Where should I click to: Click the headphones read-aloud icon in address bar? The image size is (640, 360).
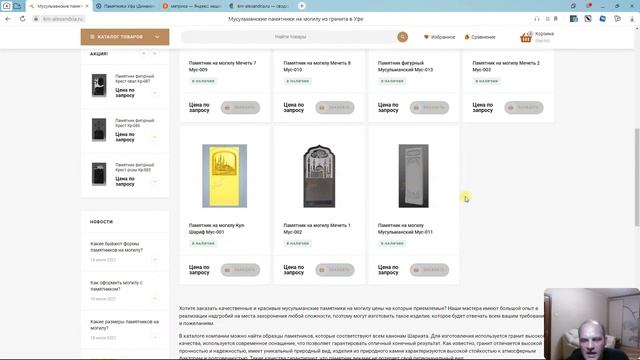click(x=537, y=19)
